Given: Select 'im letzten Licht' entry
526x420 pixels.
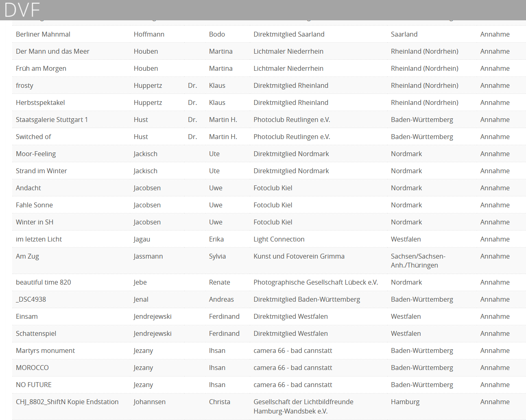Looking at the screenshot, I should 39,239.
